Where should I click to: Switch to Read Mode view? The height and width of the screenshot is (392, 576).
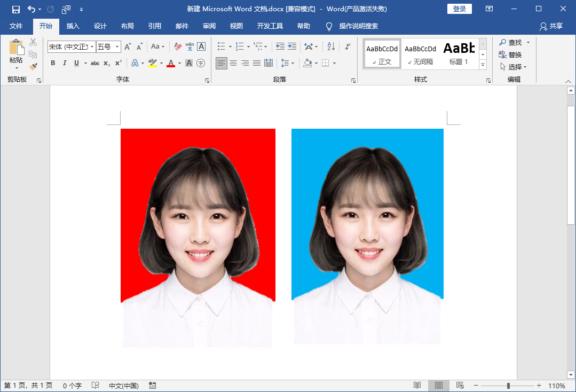(x=417, y=386)
